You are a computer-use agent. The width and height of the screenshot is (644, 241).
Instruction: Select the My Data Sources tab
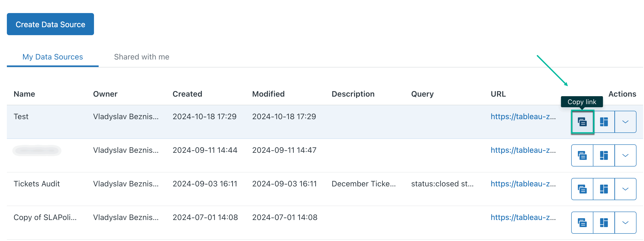point(52,57)
